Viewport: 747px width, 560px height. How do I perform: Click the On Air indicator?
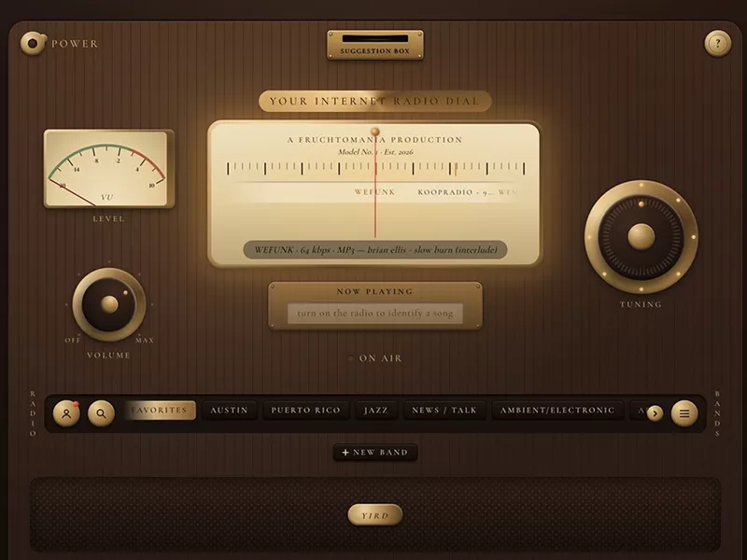[x=375, y=358]
